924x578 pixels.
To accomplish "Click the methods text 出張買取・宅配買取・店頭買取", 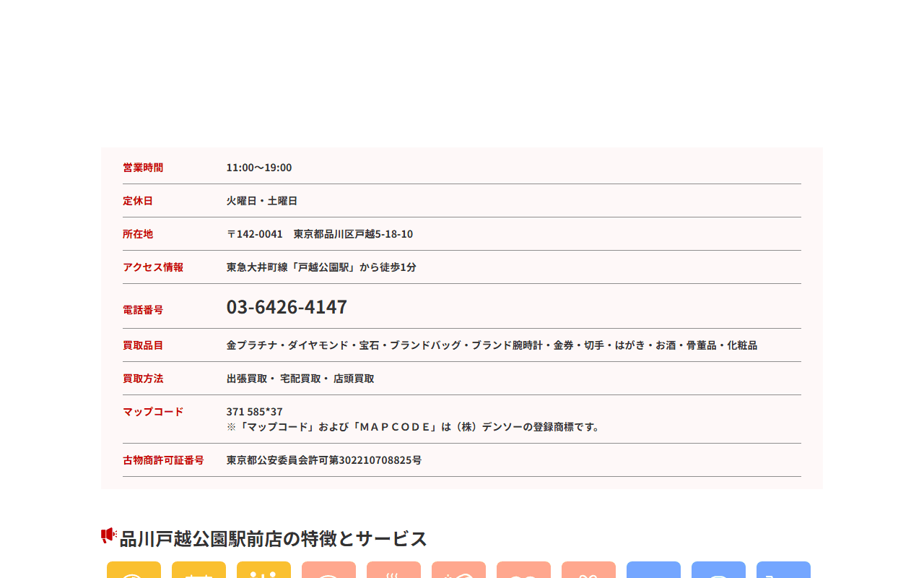I will click(300, 379).
